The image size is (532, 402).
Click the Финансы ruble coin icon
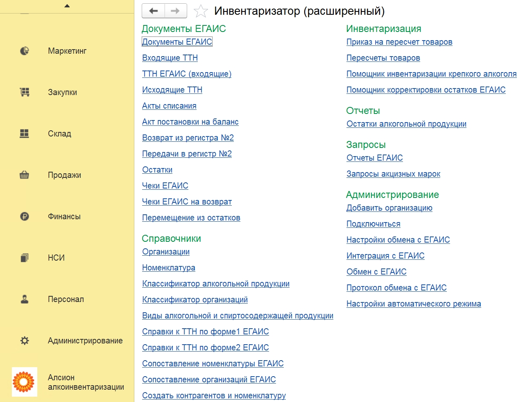pos(25,216)
